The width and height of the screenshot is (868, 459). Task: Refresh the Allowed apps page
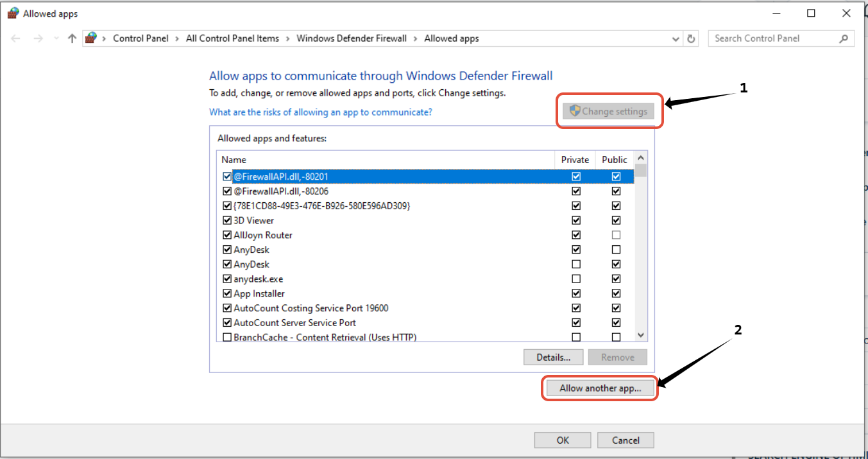[x=691, y=39]
